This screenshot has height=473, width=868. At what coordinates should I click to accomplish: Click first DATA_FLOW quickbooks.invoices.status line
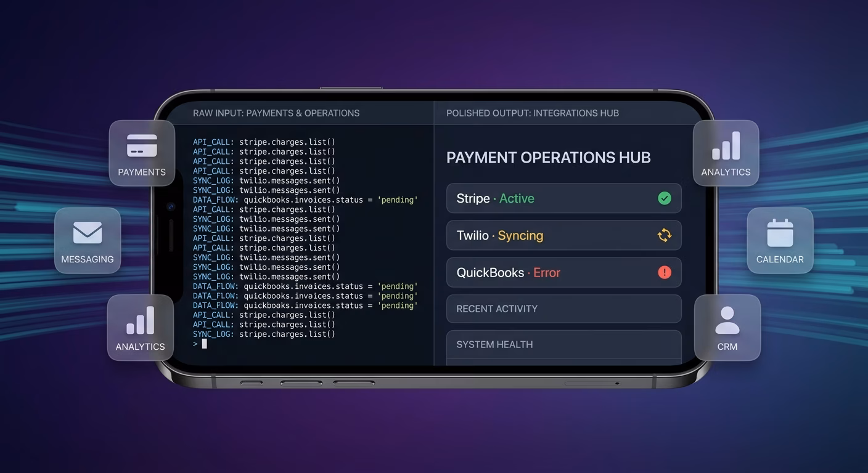pos(305,200)
